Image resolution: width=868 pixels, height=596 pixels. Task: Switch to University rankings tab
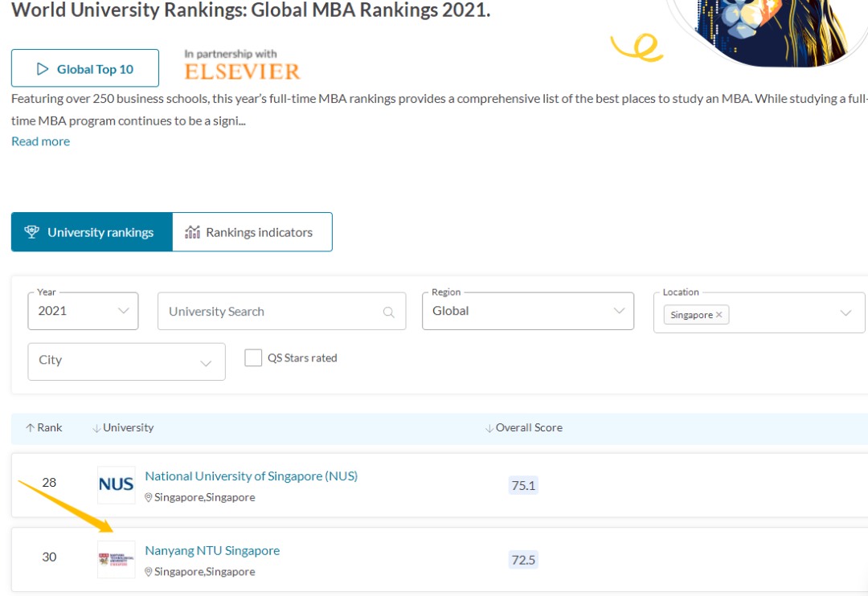click(92, 232)
